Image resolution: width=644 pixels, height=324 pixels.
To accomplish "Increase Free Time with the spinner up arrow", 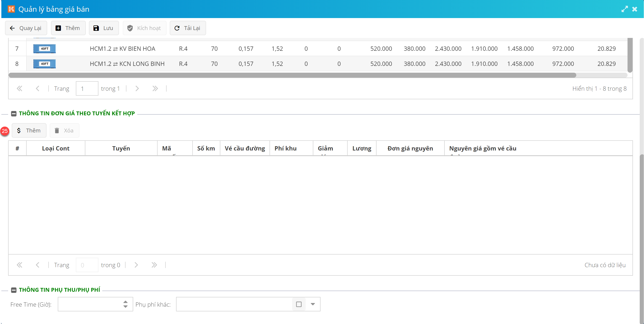I will [x=126, y=302].
